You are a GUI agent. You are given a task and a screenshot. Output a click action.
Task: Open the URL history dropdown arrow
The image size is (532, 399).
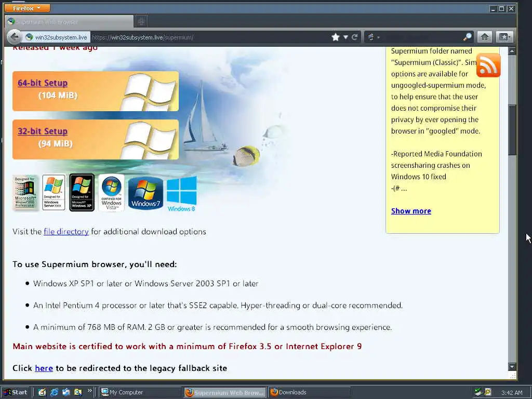coord(345,37)
